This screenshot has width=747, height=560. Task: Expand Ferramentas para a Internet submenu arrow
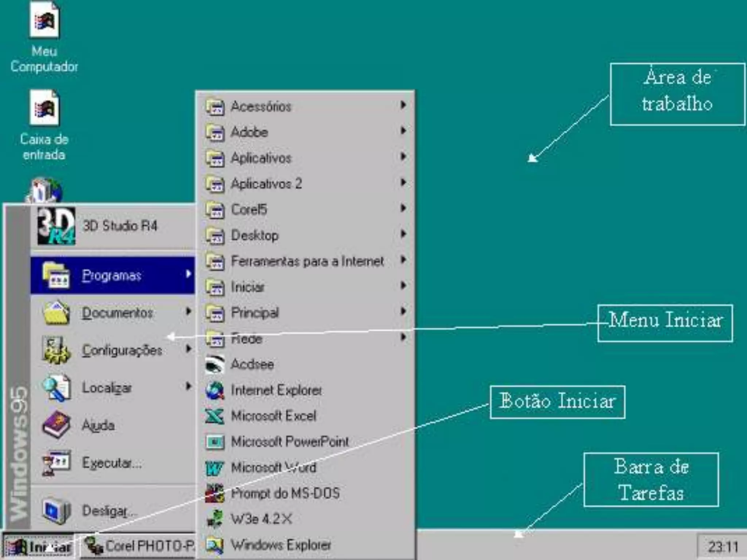click(403, 260)
